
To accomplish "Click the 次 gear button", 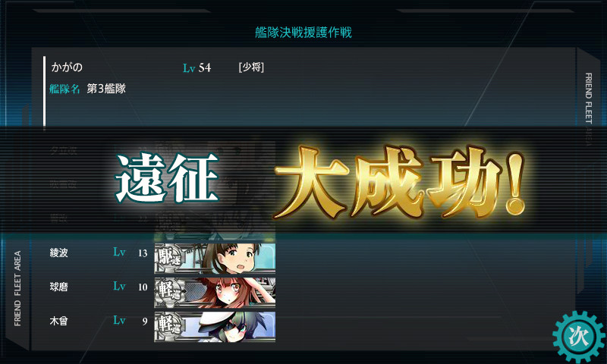I will click(x=578, y=337).
